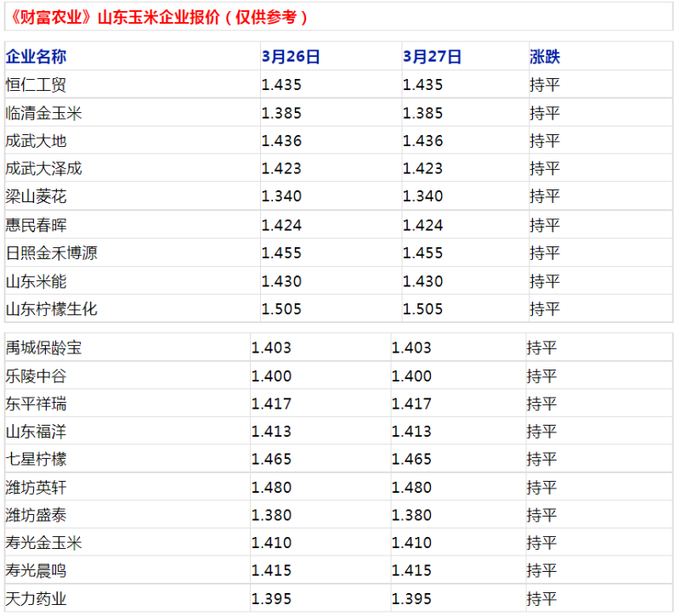This screenshot has height=616, width=680.
Task: Select 恒仁工贸's 3月27日 price 1.435
Action: (422, 84)
